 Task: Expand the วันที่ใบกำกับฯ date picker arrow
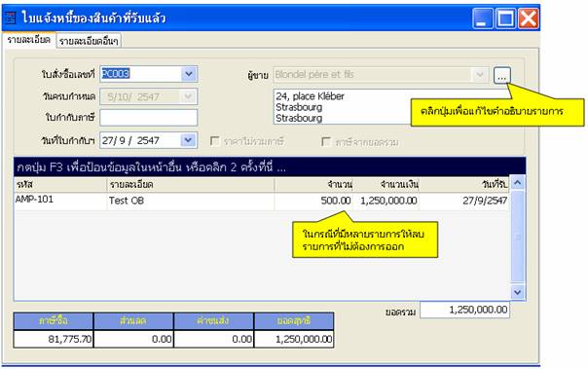pos(189,140)
